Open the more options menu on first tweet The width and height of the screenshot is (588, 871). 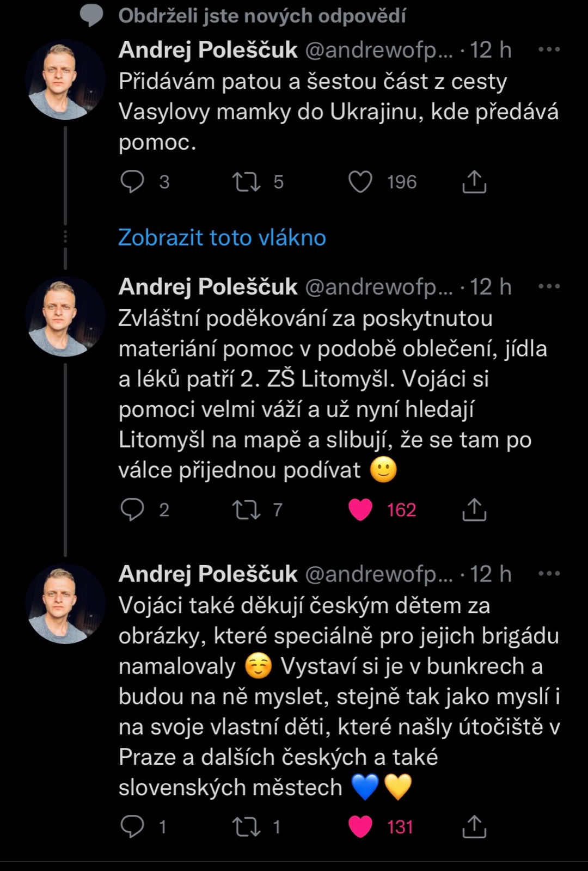click(x=549, y=50)
